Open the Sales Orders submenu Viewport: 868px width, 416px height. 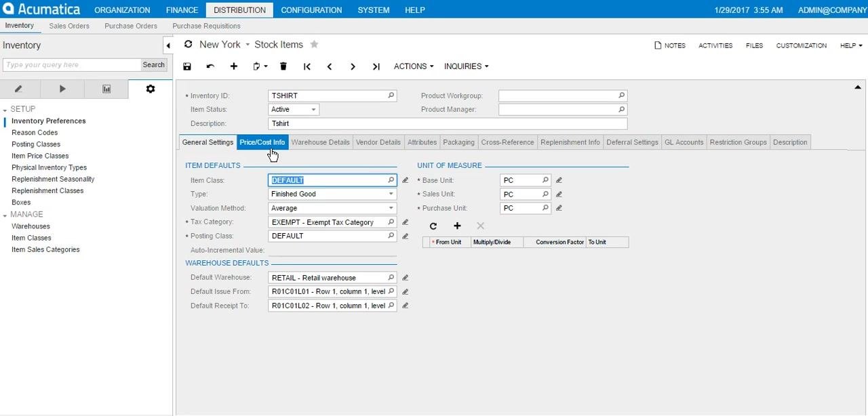coord(69,26)
